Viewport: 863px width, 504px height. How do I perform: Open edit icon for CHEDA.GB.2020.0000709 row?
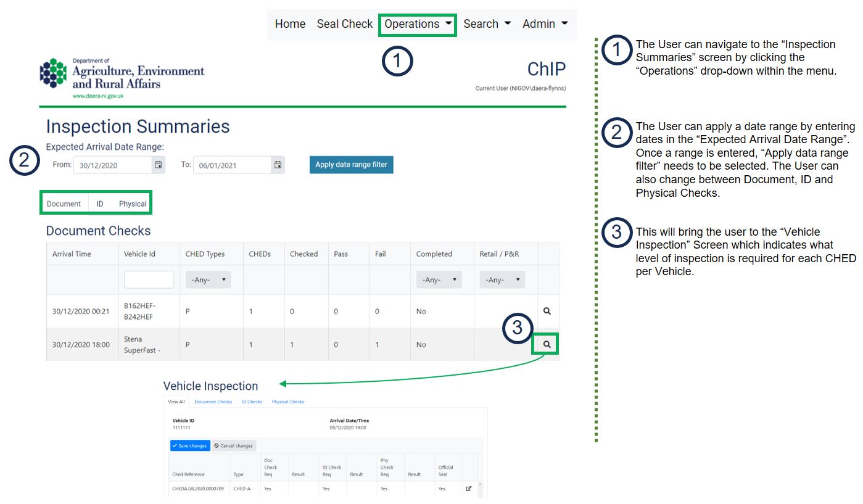[468, 489]
